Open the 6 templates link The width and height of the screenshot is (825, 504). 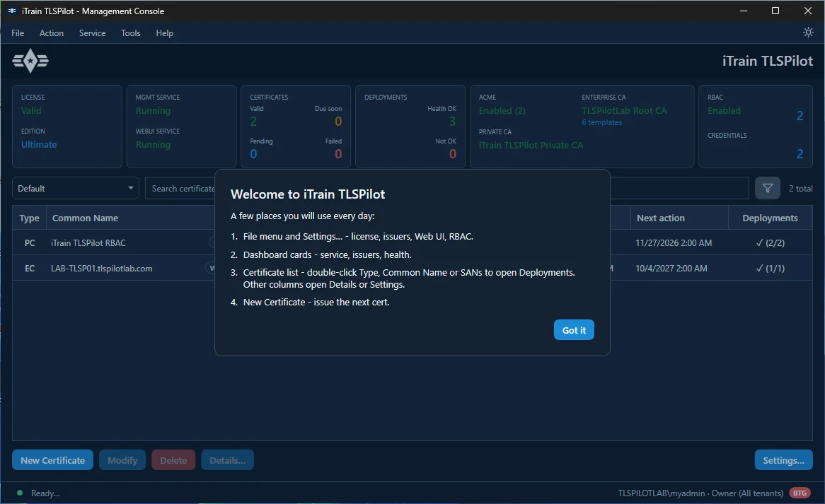pyautogui.click(x=602, y=122)
